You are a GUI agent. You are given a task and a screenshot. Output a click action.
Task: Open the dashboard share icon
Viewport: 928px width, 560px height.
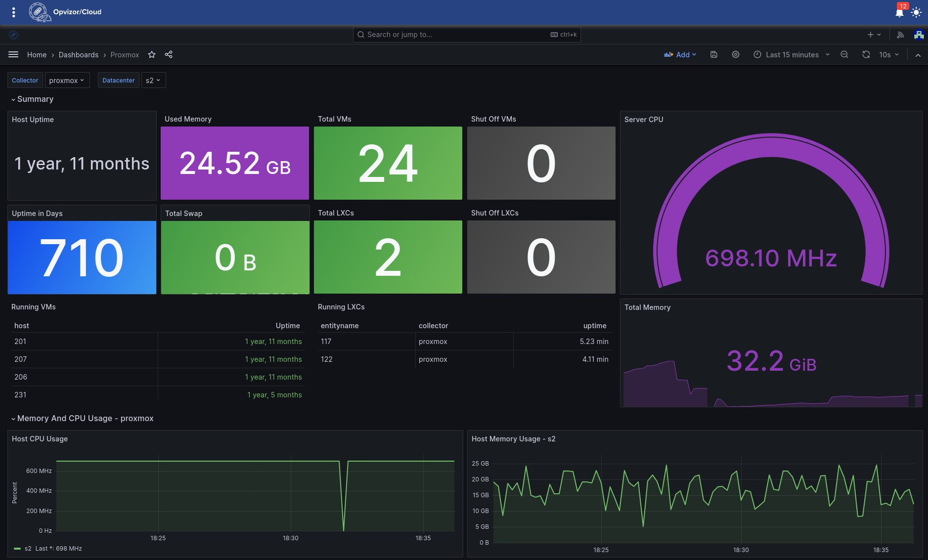click(x=169, y=54)
